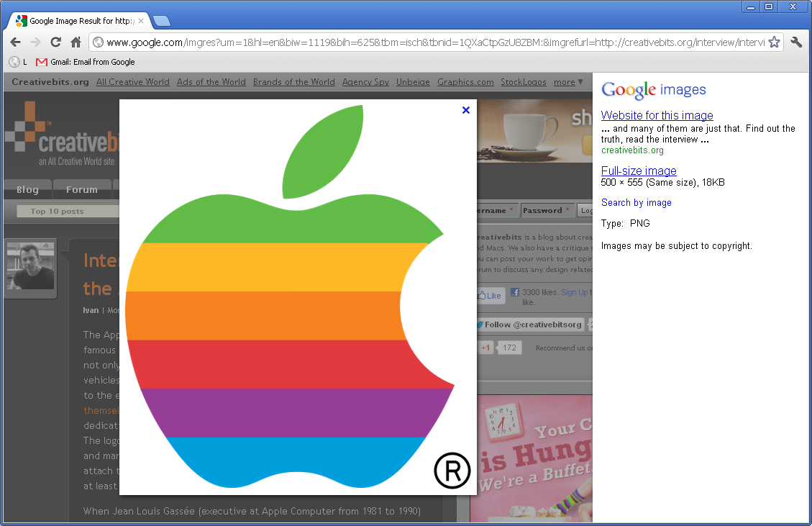812x526 pixels.
Task: Open the green creativebits.org link
Action: point(631,150)
